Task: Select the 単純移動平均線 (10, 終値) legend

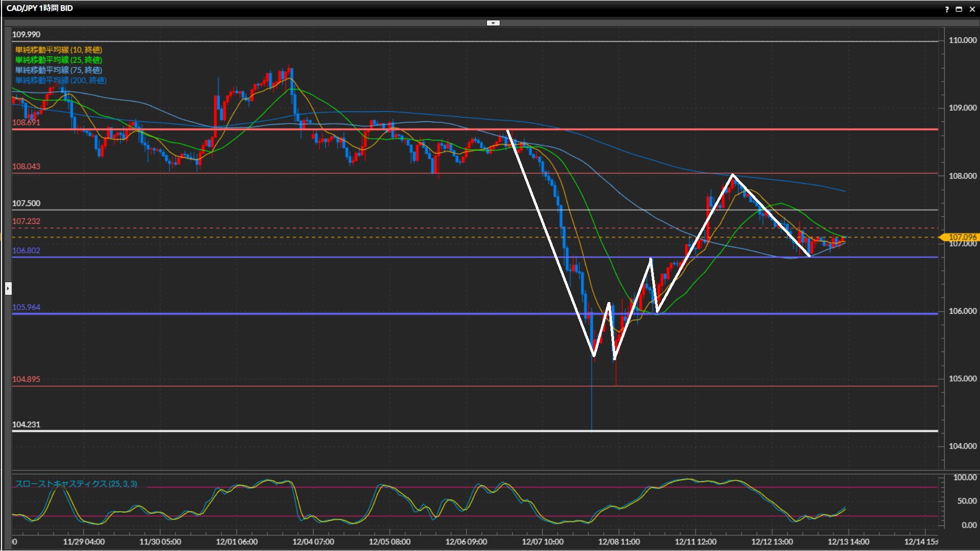Action: [x=58, y=49]
